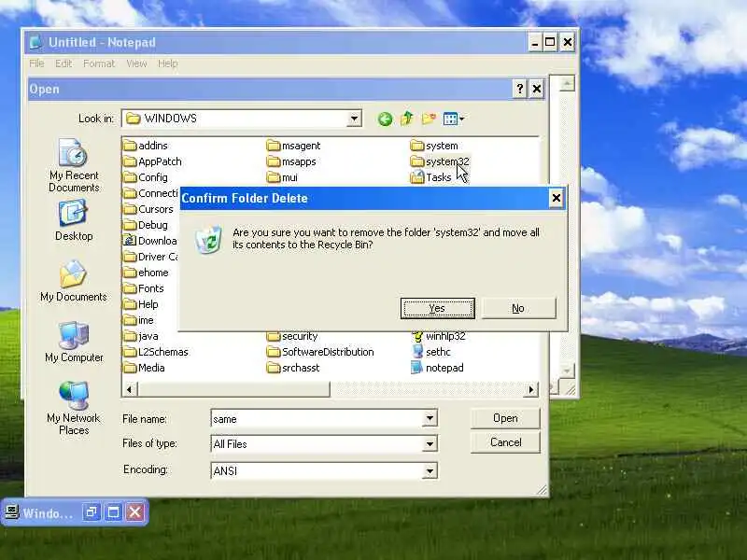The height and width of the screenshot is (560, 747).
Task: Expand the Encoding ANSI dropdown
Action: [430, 471]
